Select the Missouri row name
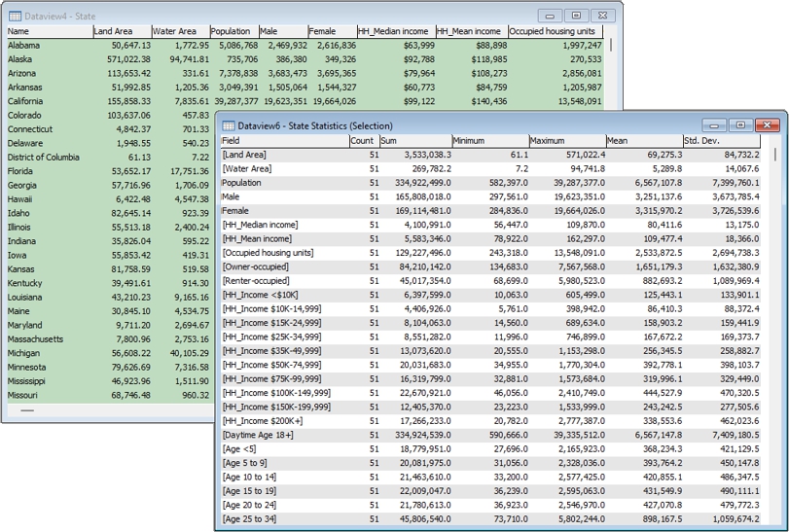789x532 pixels. pos(22,395)
